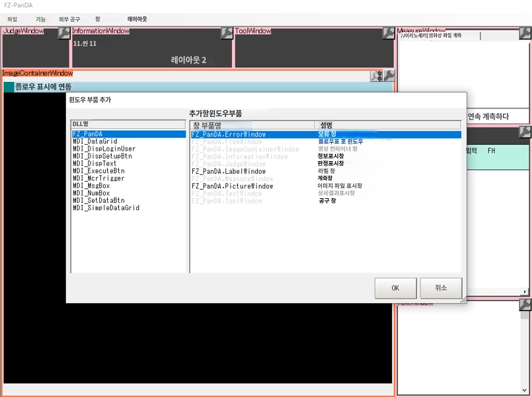Open the 기능 menu
Image resolution: width=532 pixels, height=397 pixels.
point(41,19)
